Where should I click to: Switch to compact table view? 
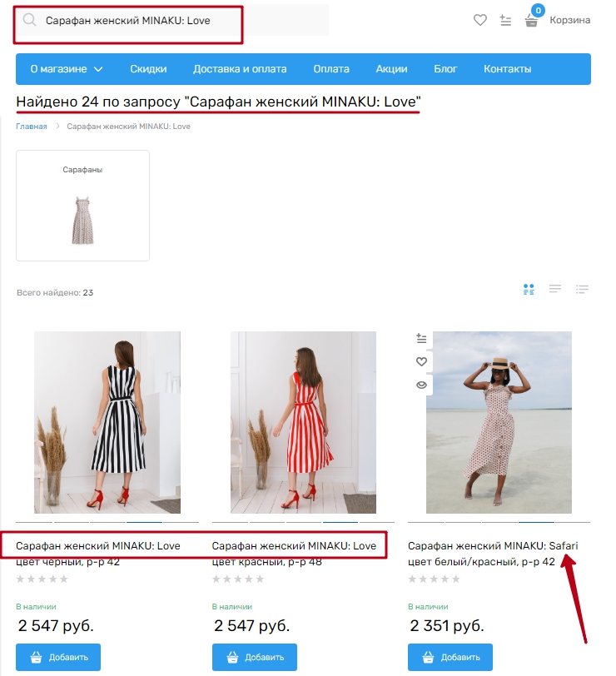tap(582, 289)
